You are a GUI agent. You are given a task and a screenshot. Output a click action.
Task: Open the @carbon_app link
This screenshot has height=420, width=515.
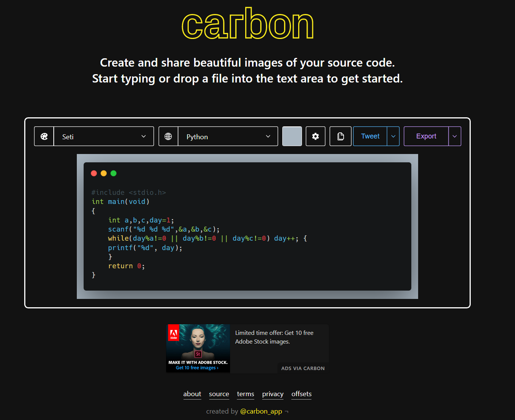coord(261,411)
